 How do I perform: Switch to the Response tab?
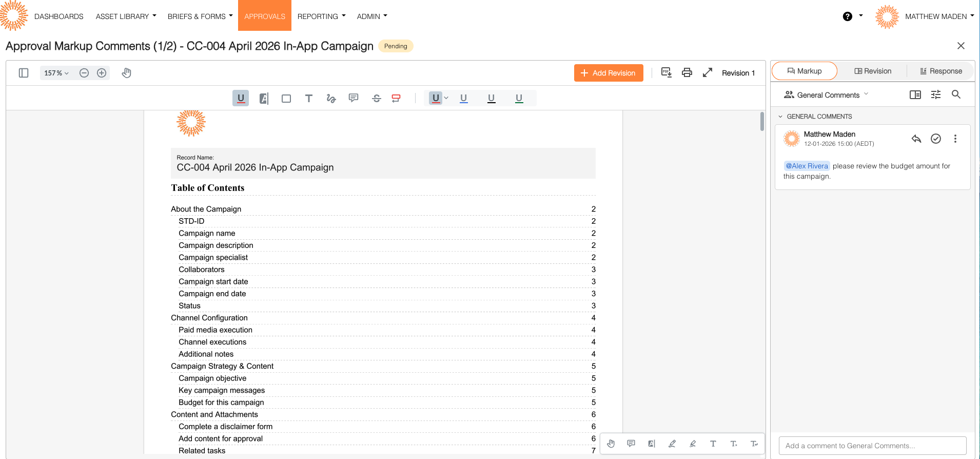[941, 71]
